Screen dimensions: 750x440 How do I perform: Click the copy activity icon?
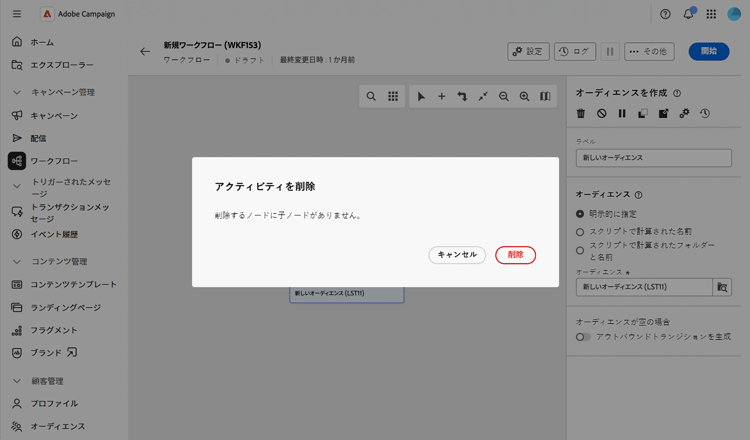[x=642, y=113]
